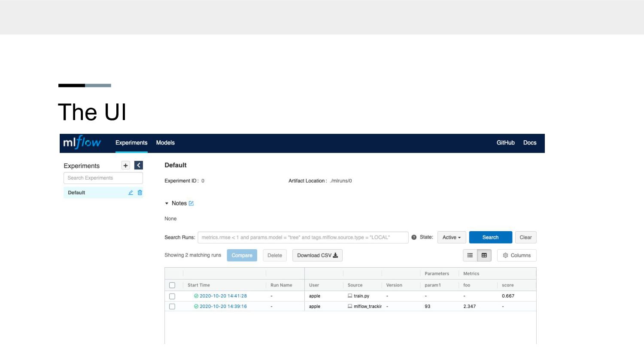Open the State Active dropdown
This screenshot has height=362, width=644.
coord(452,237)
